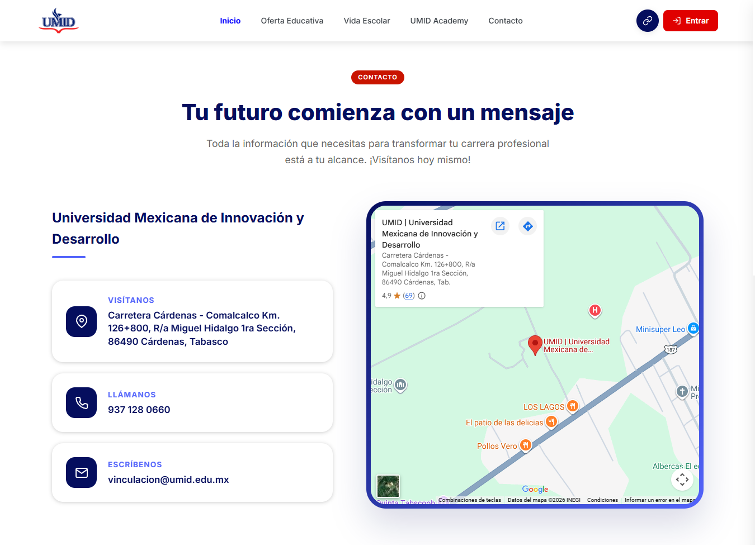Go to Oferta Educativa in the navigation
Image resolution: width=755 pixels, height=560 pixels.
[x=292, y=21]
